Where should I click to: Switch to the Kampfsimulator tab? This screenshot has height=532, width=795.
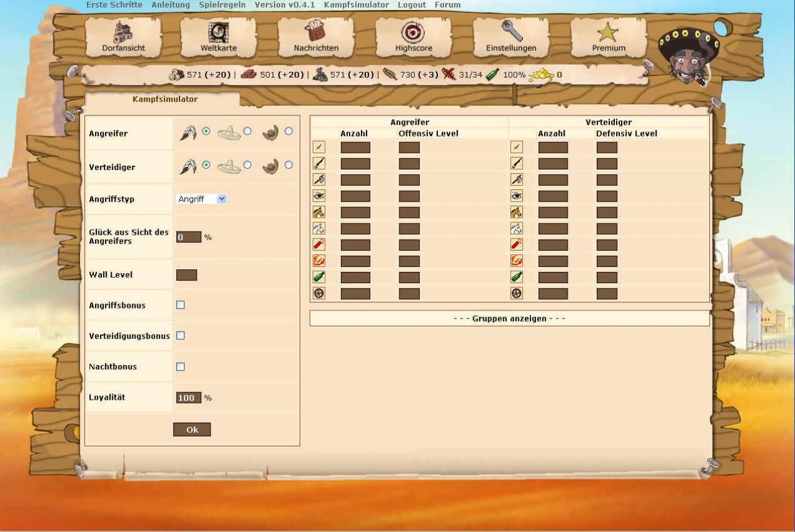(165, 99)
